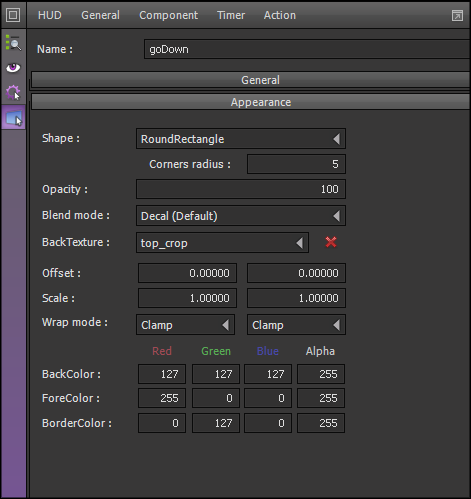Select the blue panel cursor sidebar icon
This screenshot has height=499, width=471.
pos(14,118)
